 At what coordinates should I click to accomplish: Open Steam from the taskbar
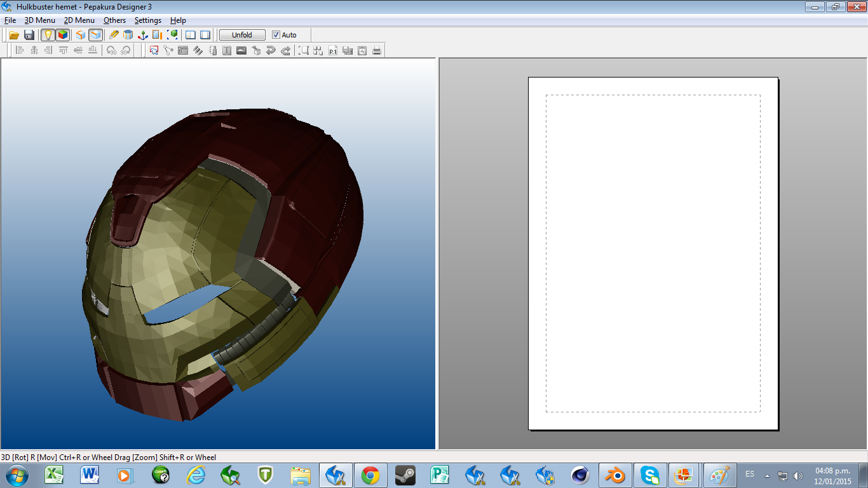point(405,475)
